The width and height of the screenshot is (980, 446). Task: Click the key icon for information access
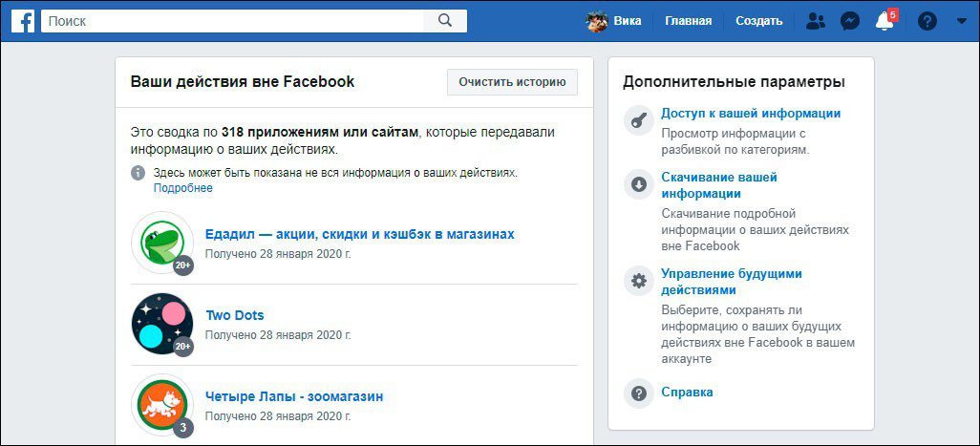point(639,120)
